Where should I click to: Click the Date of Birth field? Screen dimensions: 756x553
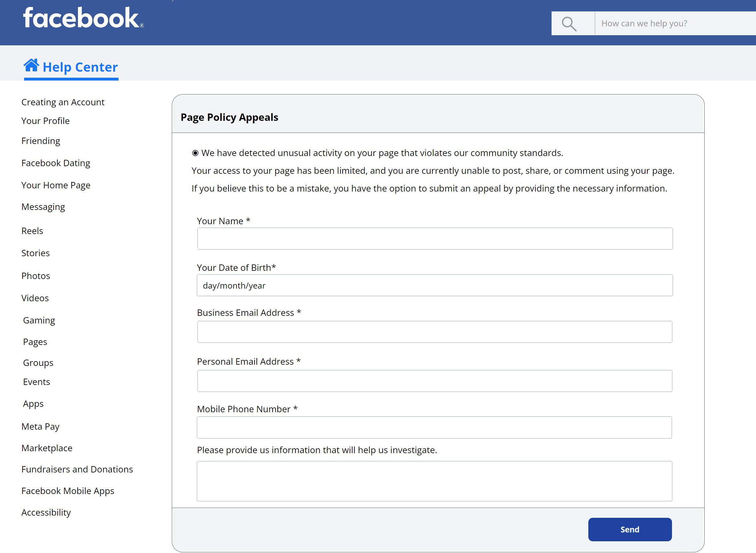[x=434, y=285]
